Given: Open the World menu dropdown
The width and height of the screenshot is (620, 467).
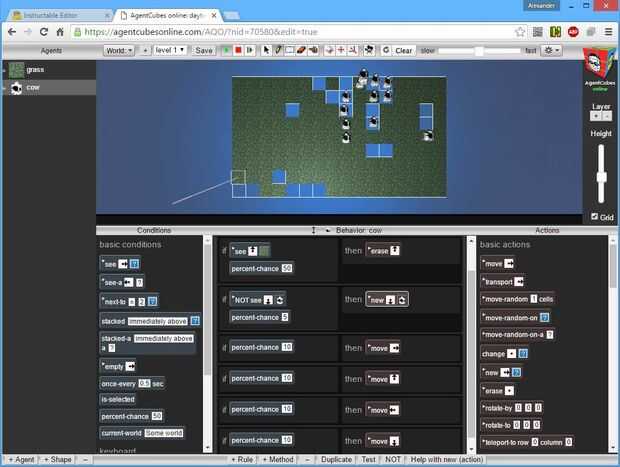Looking at the screenshot, I should pos(119,51).
